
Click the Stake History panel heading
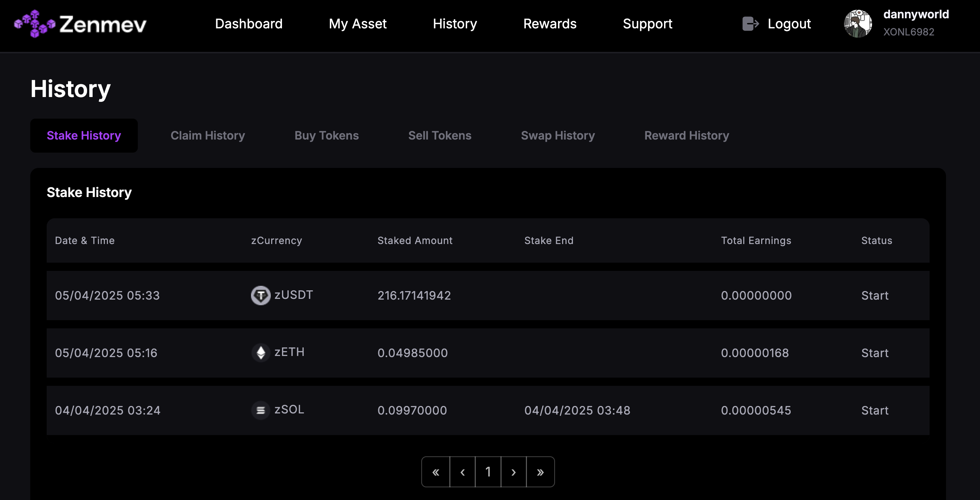tap(89, 193)
